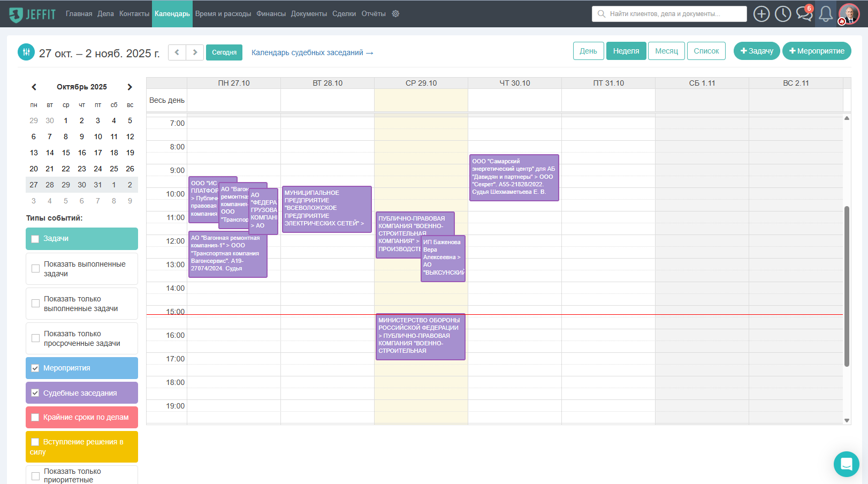This screenshot has height=484, width=868.
Task: Open the support chat widget
Action: tap(846, 464)
